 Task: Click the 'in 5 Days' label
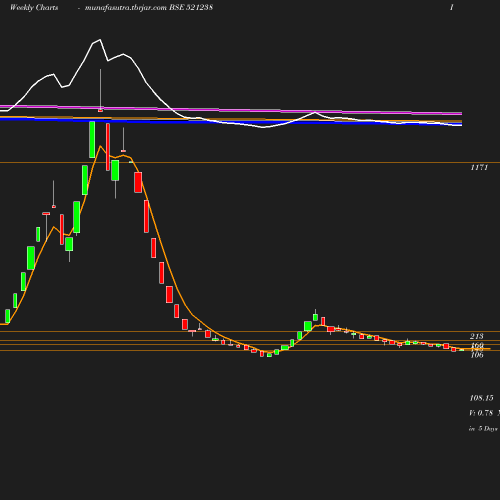click(483, 429)
